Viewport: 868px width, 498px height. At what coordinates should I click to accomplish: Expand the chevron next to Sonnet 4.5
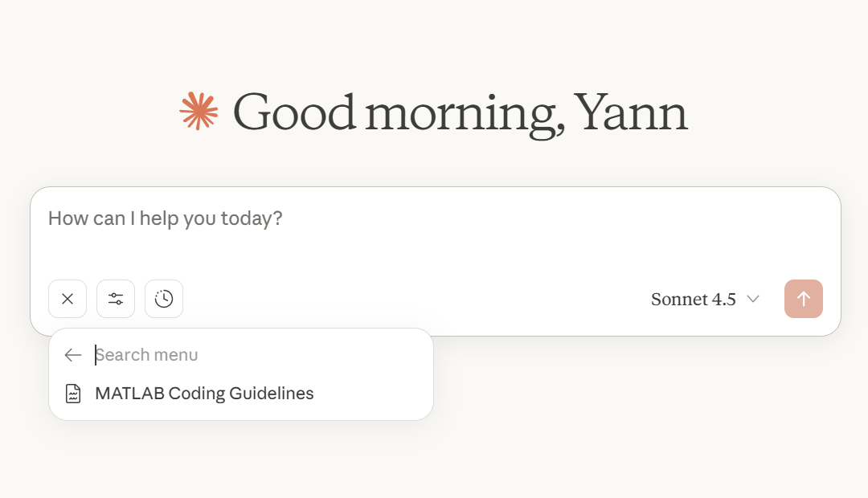click(x=753, y=300)
